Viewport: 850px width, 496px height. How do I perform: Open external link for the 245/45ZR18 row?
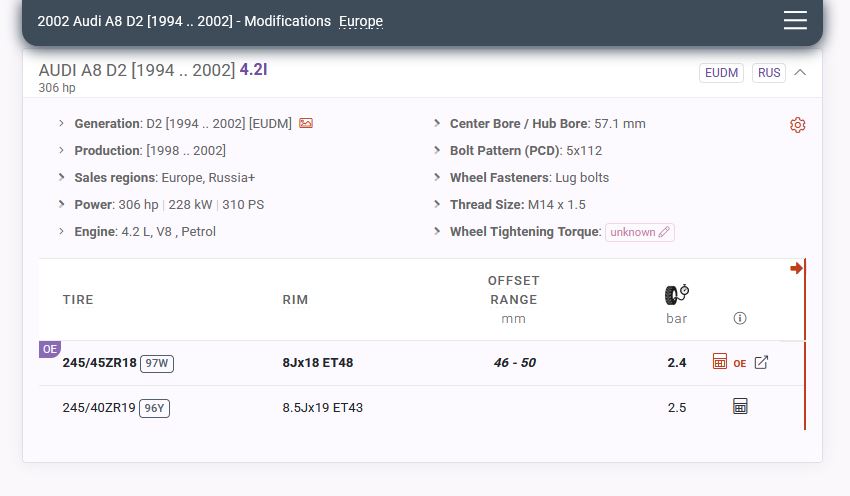click(761, 362)
